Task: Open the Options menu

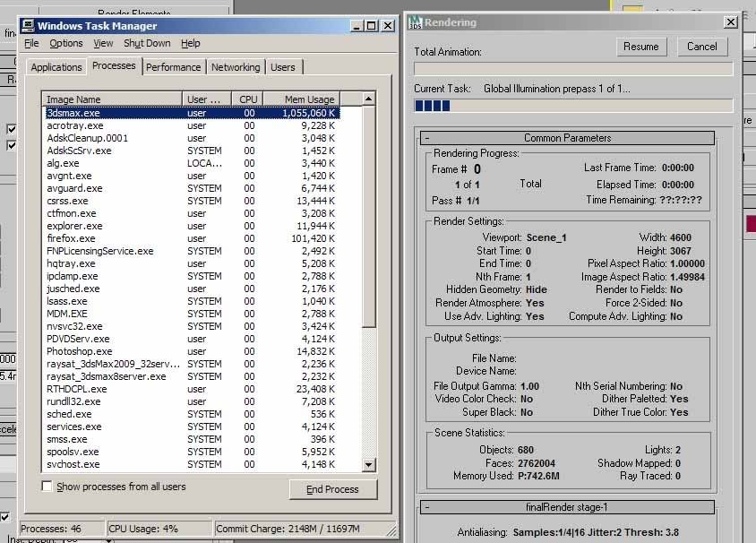Action: click(x=65, y=43)
